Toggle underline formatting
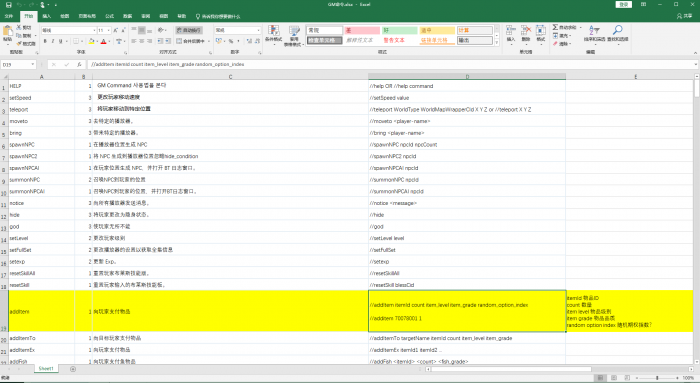Screen dimensions: 700x383 (x=60, y=41)
